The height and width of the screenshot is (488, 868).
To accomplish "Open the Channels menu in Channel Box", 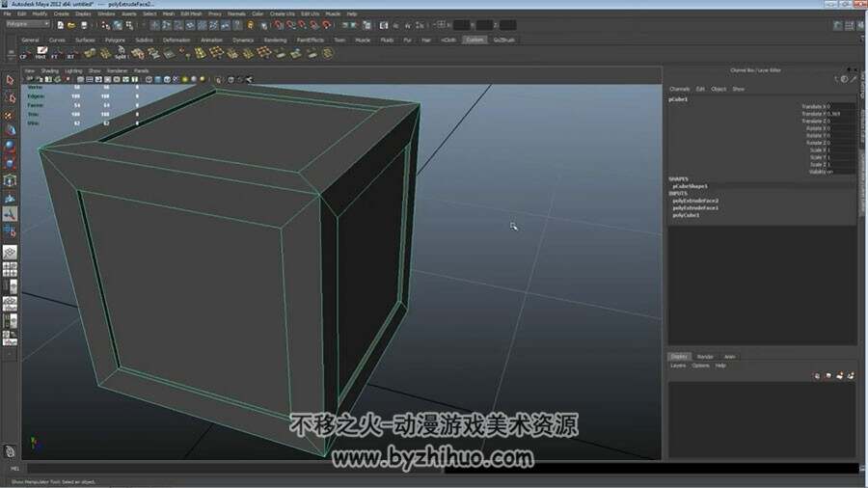I will coord(680,89).
